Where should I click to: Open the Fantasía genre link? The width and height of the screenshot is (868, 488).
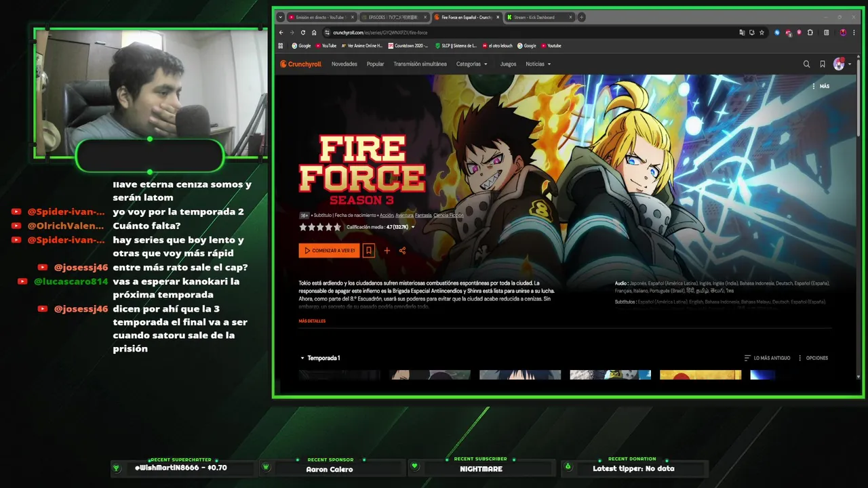(x=423, y=216)
